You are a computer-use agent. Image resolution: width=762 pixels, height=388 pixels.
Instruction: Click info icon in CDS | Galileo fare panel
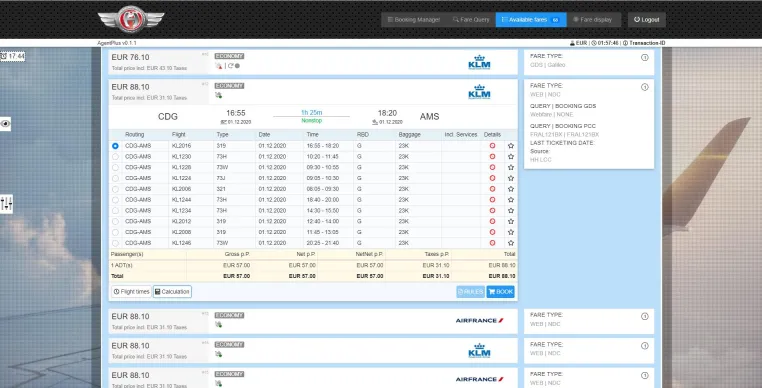click(x=645, y=57)
